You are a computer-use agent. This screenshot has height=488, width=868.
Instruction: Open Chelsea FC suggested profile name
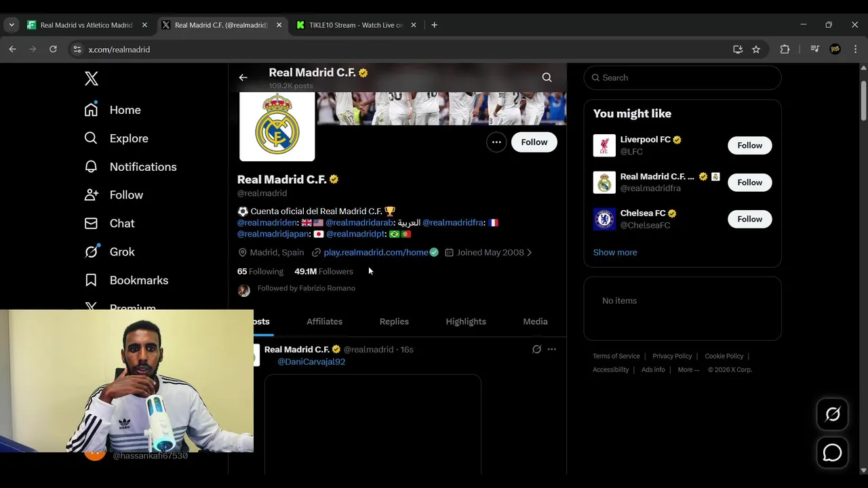point(643,213)
